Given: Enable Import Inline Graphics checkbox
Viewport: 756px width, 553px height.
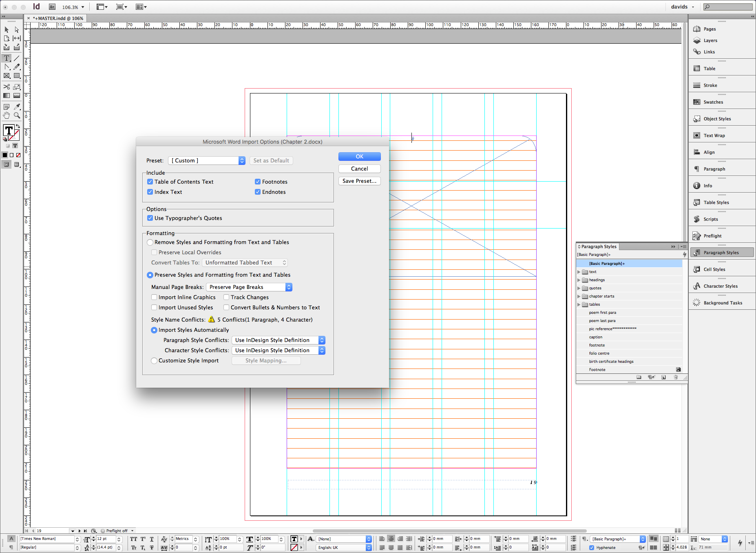Looking at the screenshot, I should point(154,297).
